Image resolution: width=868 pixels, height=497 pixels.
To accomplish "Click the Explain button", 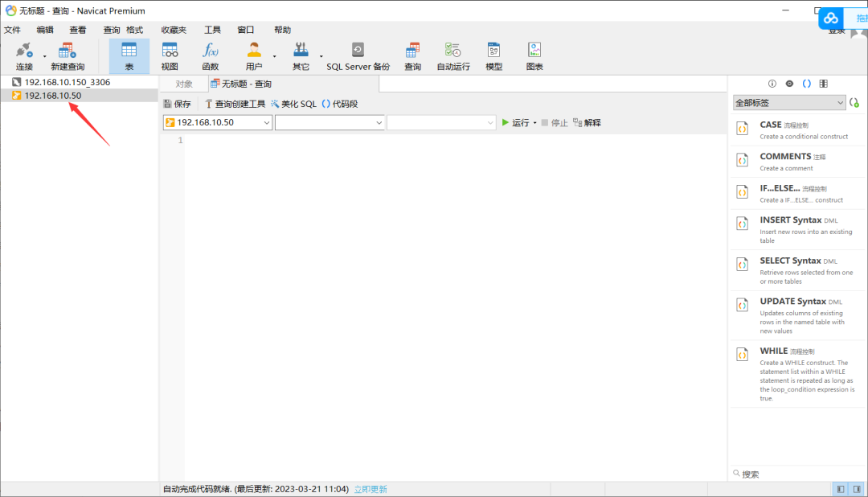I will click(x=588, y=123).
